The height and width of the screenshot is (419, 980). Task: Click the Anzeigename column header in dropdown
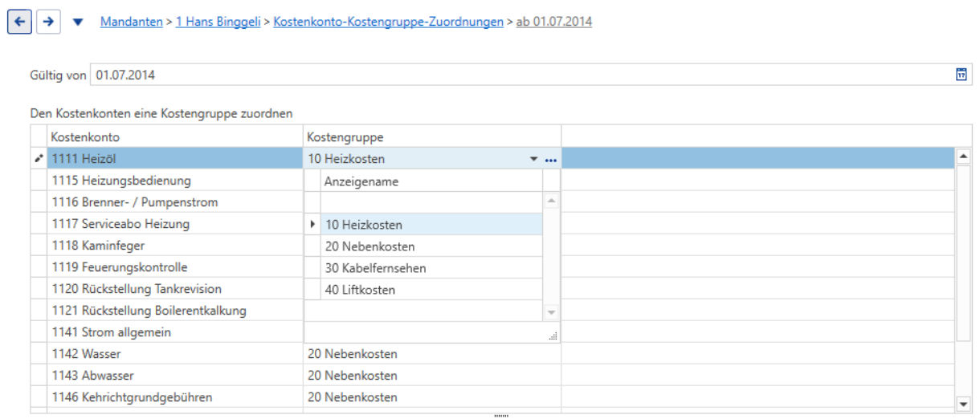431,181
